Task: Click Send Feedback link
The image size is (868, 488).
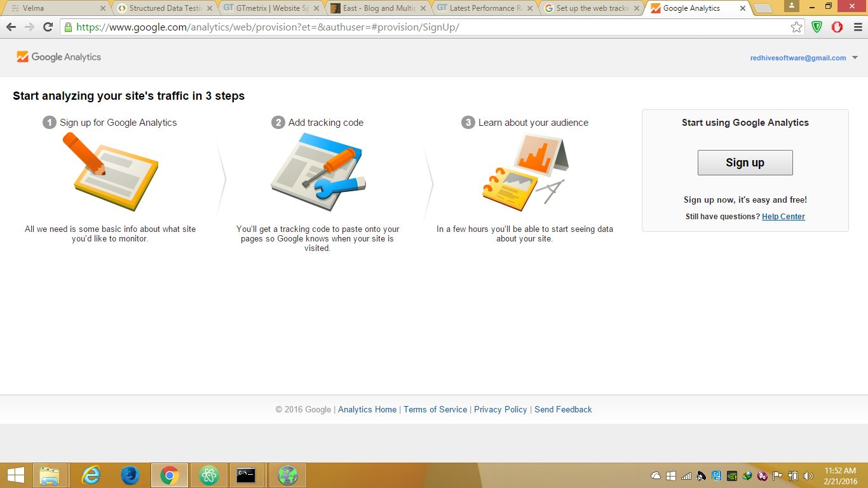Action: (563, 410)
